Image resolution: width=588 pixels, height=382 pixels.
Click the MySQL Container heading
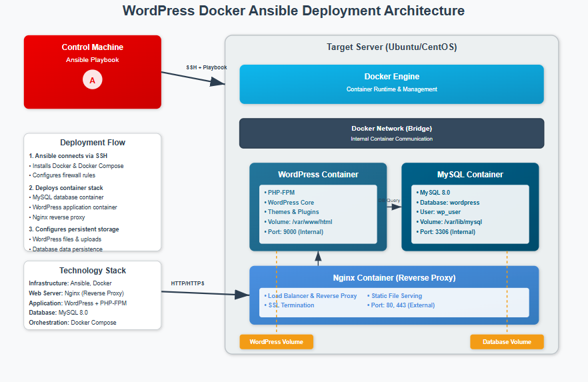470,175
